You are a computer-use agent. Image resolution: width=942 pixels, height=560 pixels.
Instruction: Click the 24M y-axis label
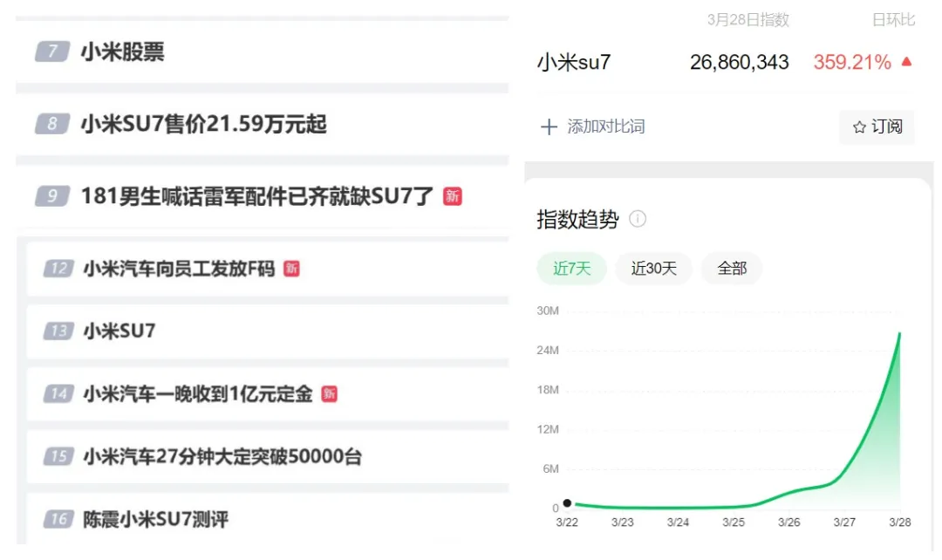pos(547,351)
